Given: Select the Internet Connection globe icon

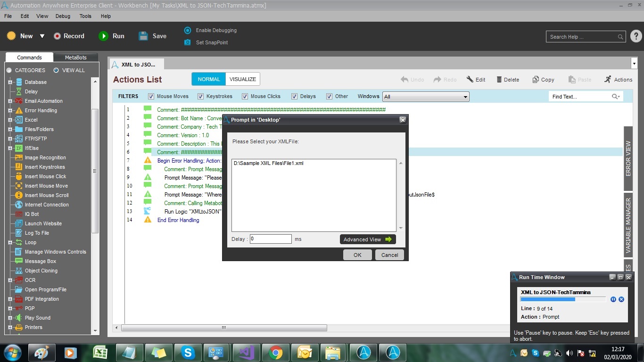Looking at the screenshot, I should (19, 205).
